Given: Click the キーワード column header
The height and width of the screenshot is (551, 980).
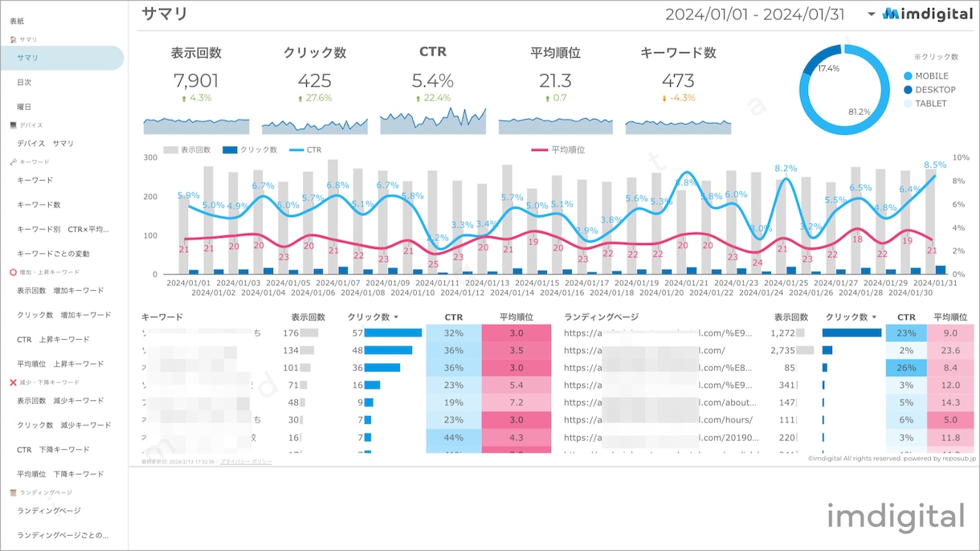Looking at the screenshot, I should pyautogui.click(x=162, y=317).
